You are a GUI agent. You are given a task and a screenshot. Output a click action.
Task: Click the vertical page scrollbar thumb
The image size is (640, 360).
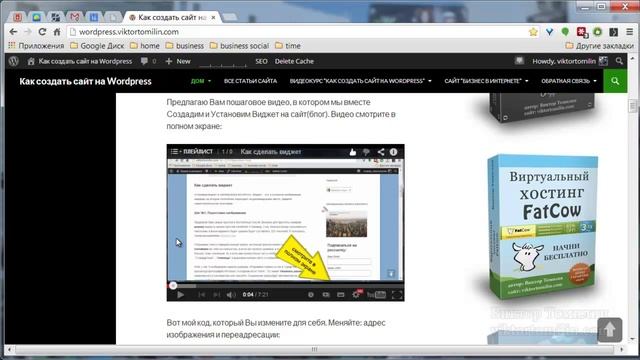click(x=633, y=105)
